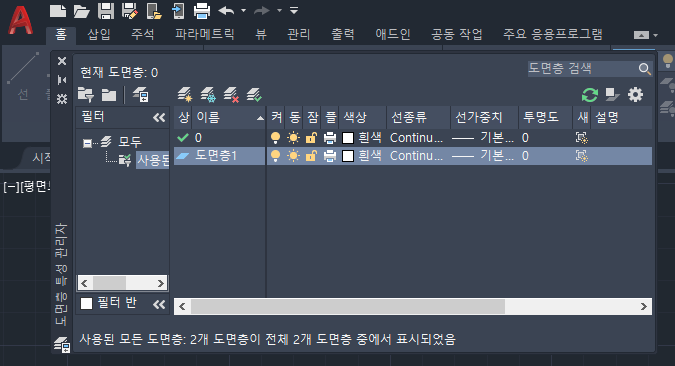Open the 주석 ribbon tab
Screen dimensions: 675x366
pos(142,34)
